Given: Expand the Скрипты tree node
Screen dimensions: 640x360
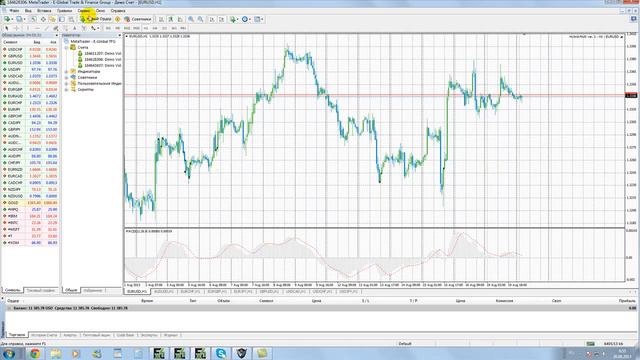Looking at the screenshot, I should click(x=67, y=89).
